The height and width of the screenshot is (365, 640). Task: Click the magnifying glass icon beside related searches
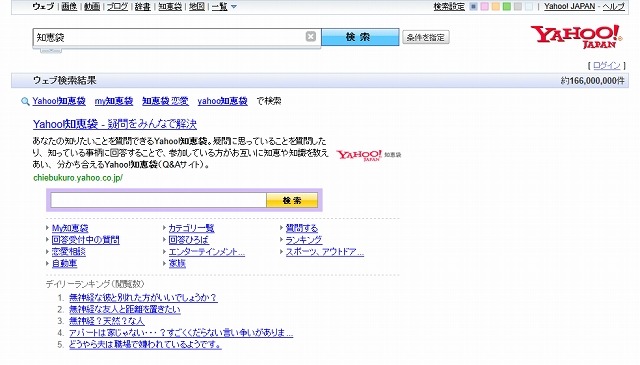pyautogui.click(x=25, y=101)
